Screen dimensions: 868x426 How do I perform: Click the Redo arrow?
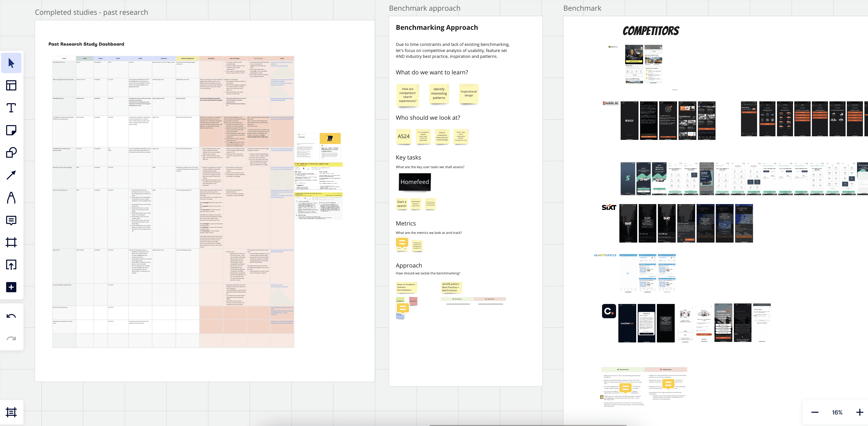[11, 338]
